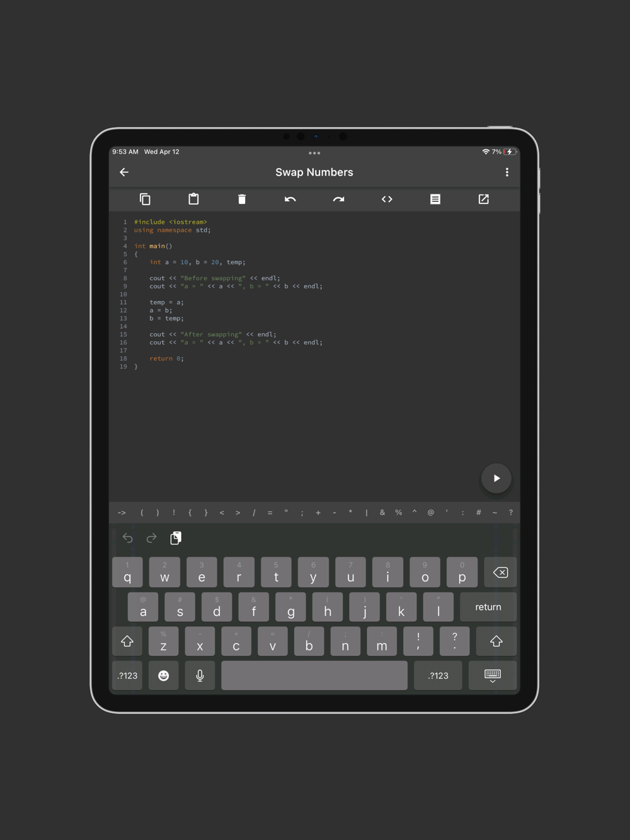The image size is (630, 840).
Task: Share code via the export icon
Action: pyautogui.click(x=484, y=199)
